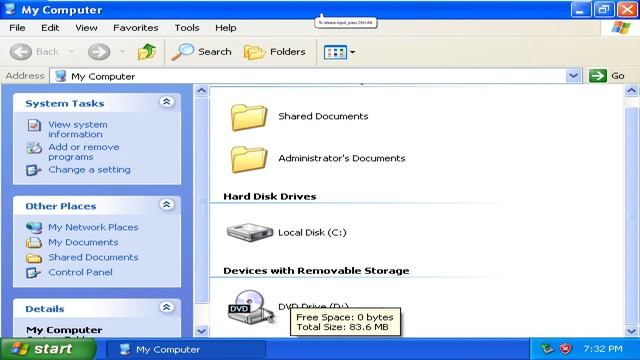Click the taskbar clock showing 7:32 PM
The image size is (640, 360).
603,349
